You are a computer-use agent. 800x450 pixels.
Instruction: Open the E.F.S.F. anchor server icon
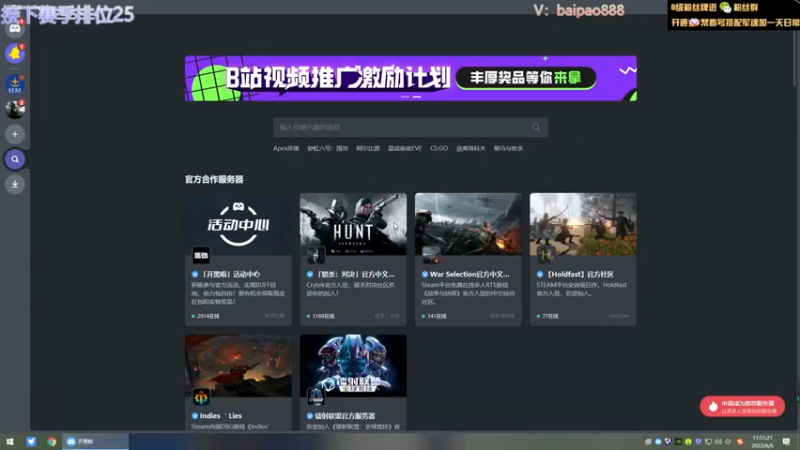pyautogui.click(x=15, y=84)
